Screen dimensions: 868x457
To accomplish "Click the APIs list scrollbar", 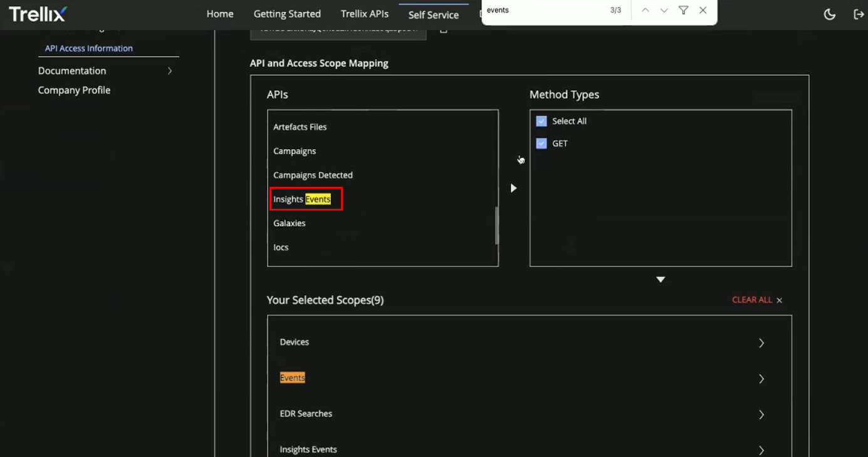I will [x=496, y=226].
